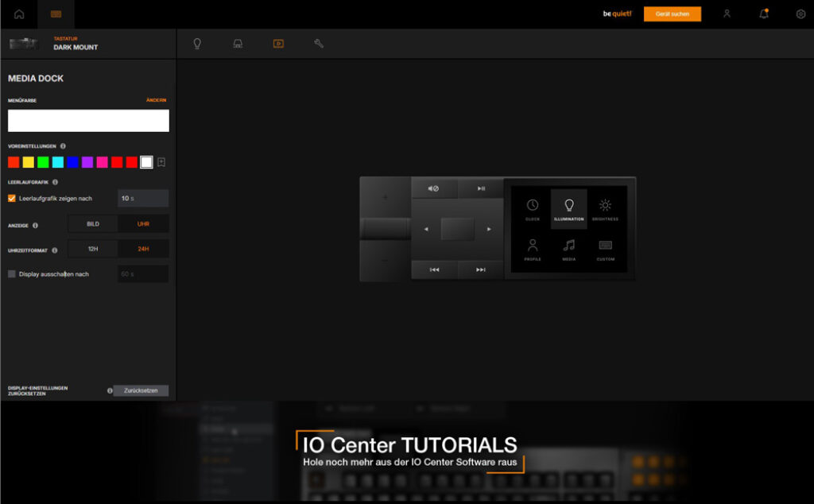This screenshot has height=504, width=814.
Task: Click the IO Center TUTORIALS banner title
Action: point(410,445)
